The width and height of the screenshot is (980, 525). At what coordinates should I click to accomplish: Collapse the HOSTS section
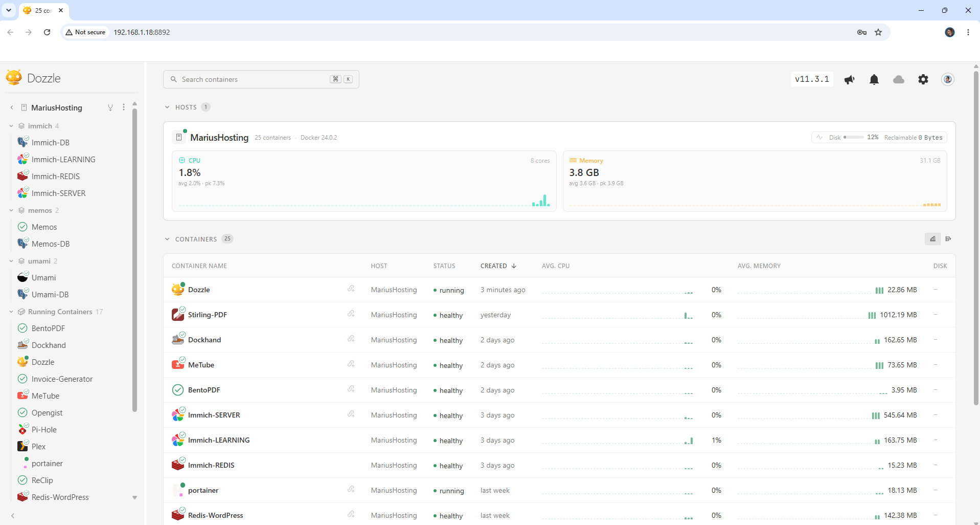[x=167, y=107]
